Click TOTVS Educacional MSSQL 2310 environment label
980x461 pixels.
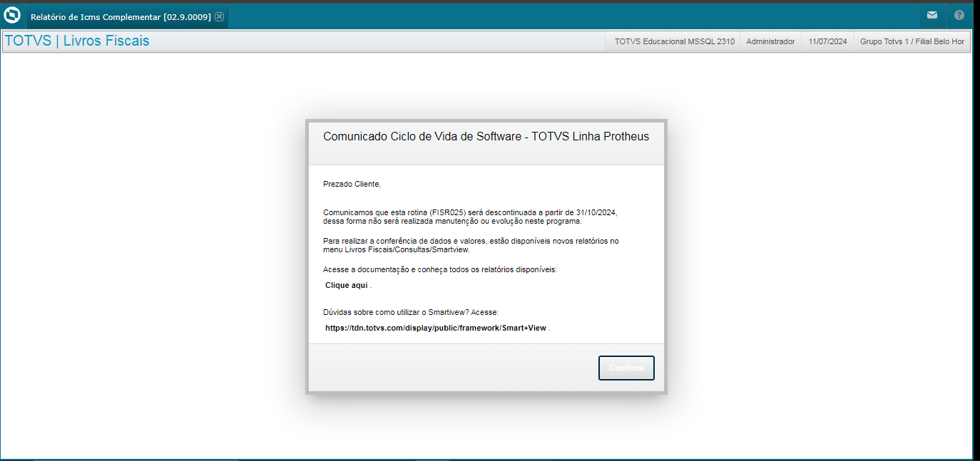[x=674, y=41]
